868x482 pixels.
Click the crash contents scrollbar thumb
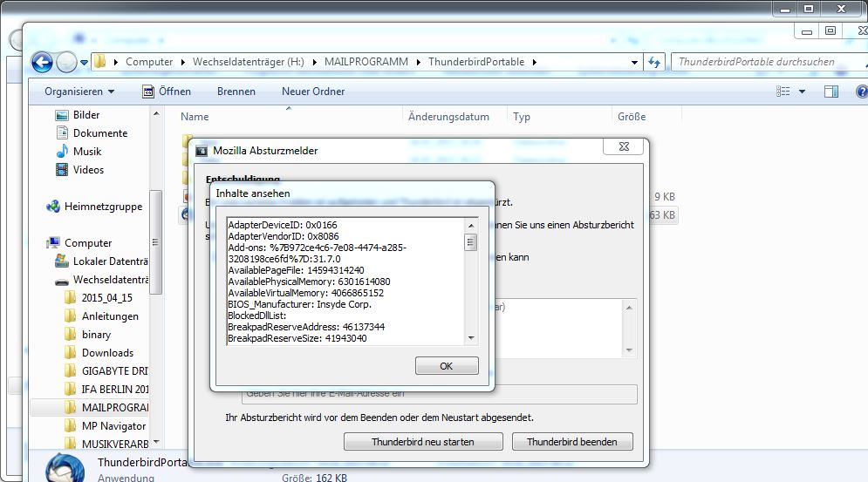point(471,241)
